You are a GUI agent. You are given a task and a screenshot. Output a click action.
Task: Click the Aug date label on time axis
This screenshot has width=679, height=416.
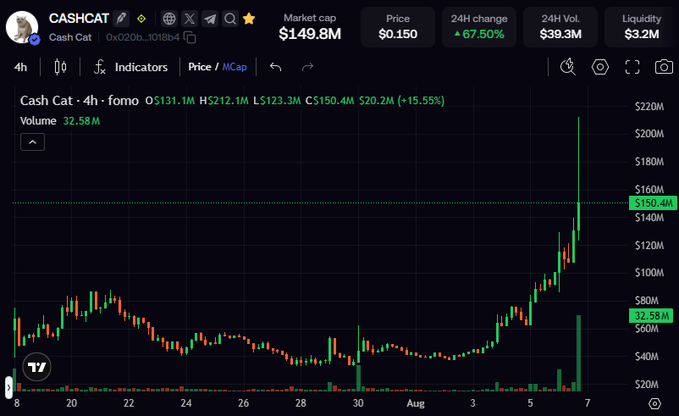415,403
